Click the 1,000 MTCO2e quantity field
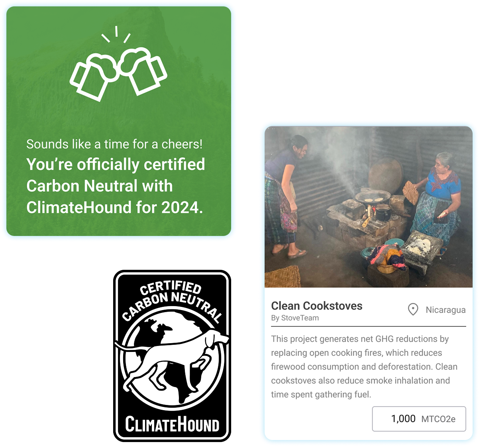The height and width of the screenshot is (448, 479). pos(419,419)
